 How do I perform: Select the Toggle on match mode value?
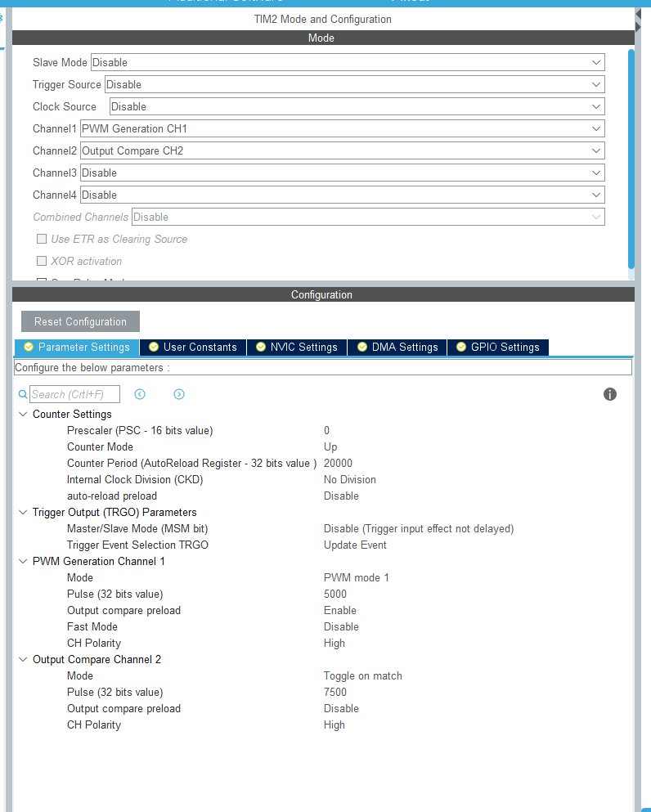click(x=362, y=675)
